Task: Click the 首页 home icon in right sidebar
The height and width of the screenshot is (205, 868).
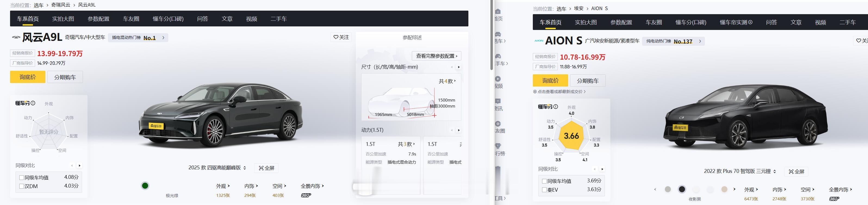Action: click(x=498, y=11)
